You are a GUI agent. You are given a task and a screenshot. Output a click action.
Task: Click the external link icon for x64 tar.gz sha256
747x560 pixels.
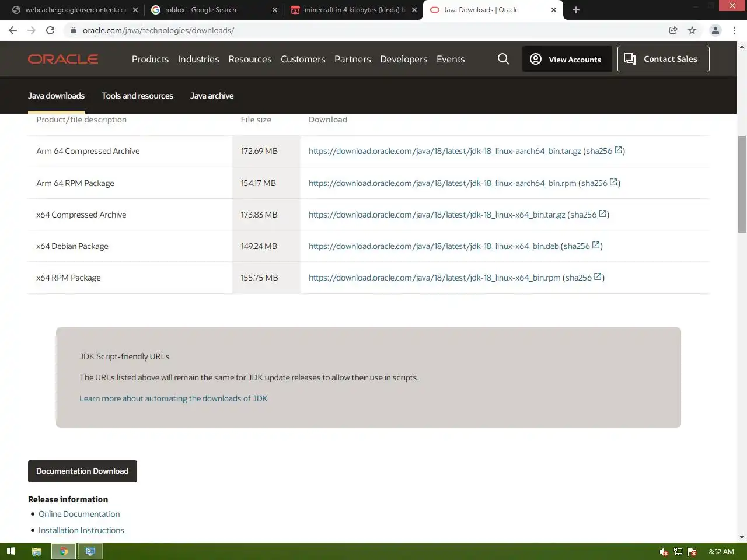[603, 214]
